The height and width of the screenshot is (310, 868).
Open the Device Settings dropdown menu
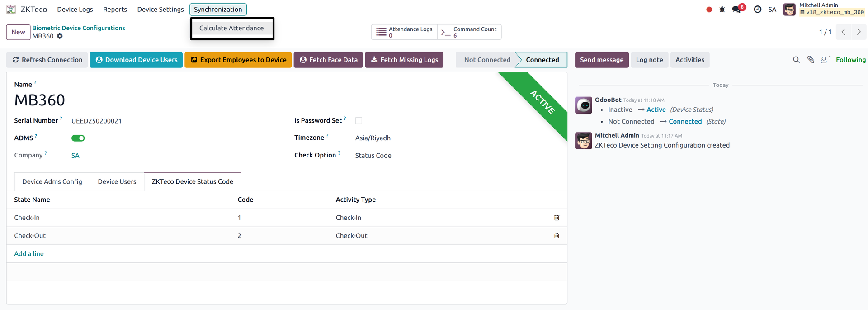pyautogui.click(x=160, y=9)
